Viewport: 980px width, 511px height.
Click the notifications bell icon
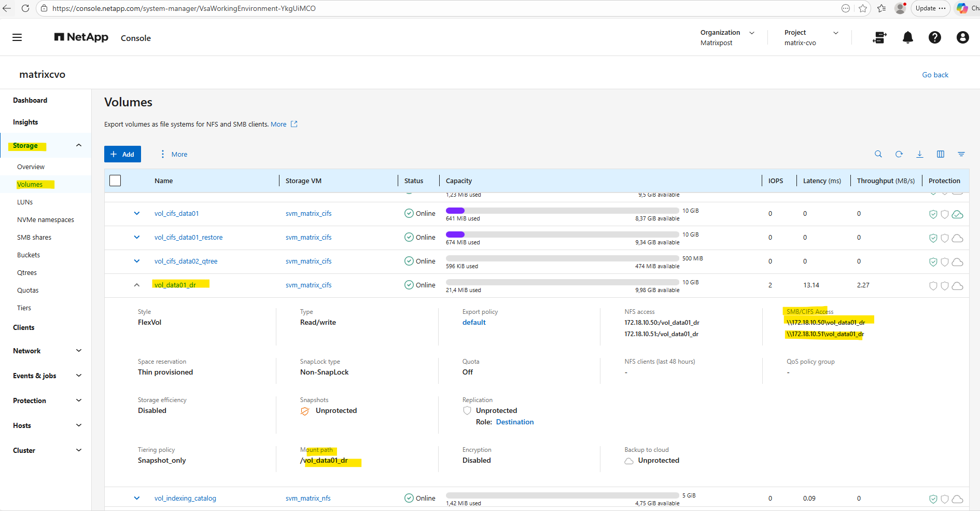click(x=907, y=37)
